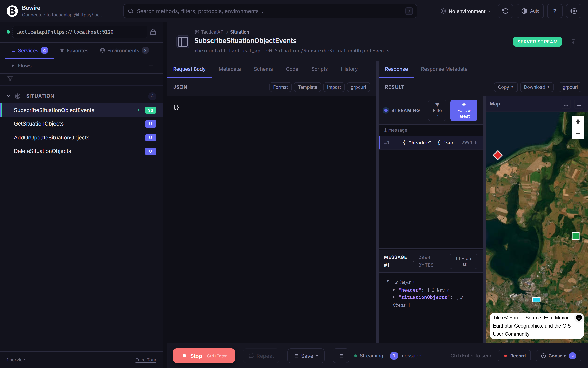Open the Save dropdown menu
The image size is (588, 368).
point(306,356)
